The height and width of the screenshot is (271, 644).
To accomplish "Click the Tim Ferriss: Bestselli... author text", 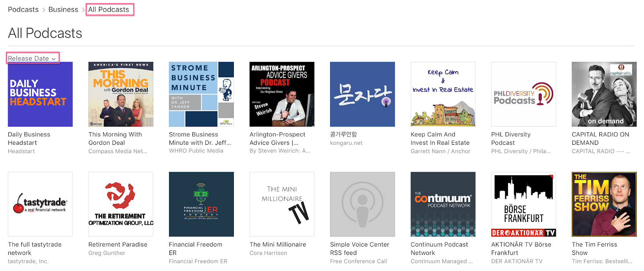I will pyautogui.click(x=602, y=261).
